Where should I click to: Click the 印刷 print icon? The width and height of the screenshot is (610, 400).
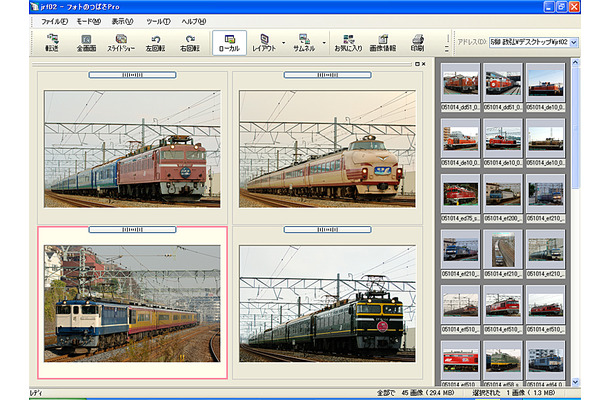(417, 43)
